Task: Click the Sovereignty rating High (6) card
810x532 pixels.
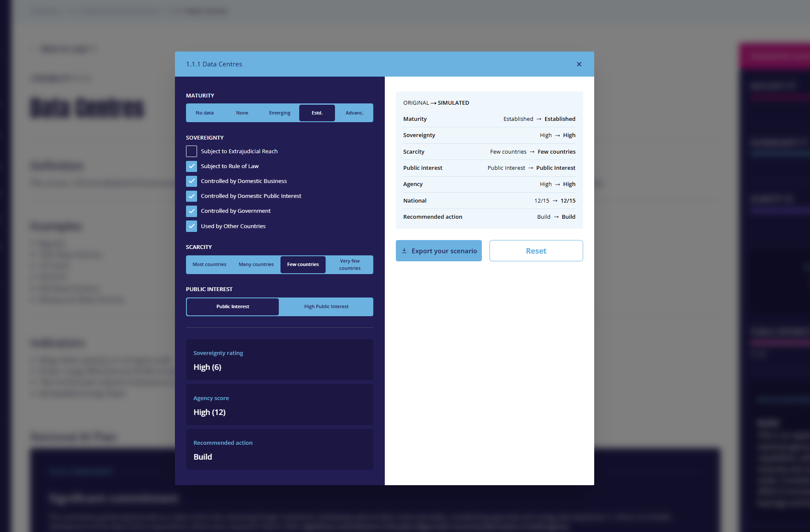Action: 280,360
